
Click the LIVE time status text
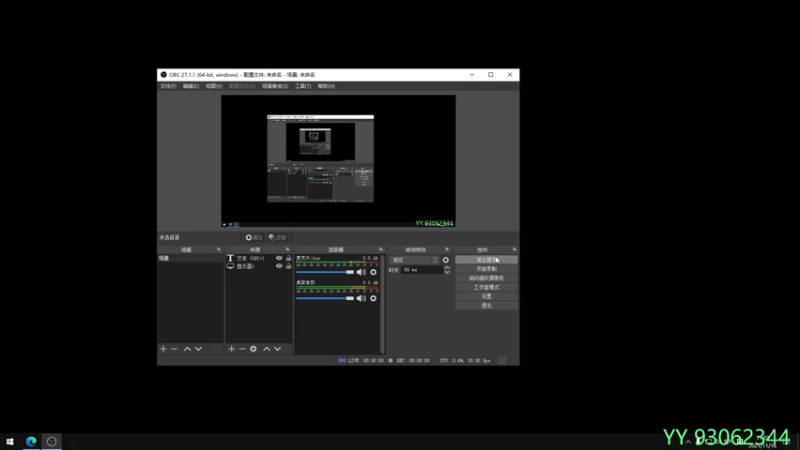(366, 360)
